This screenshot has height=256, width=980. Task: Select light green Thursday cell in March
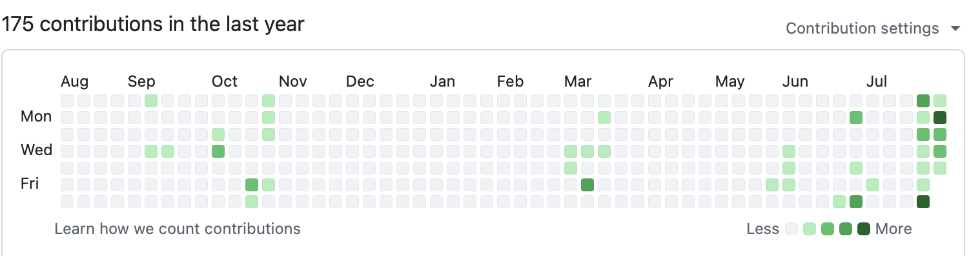coord(571,168)
